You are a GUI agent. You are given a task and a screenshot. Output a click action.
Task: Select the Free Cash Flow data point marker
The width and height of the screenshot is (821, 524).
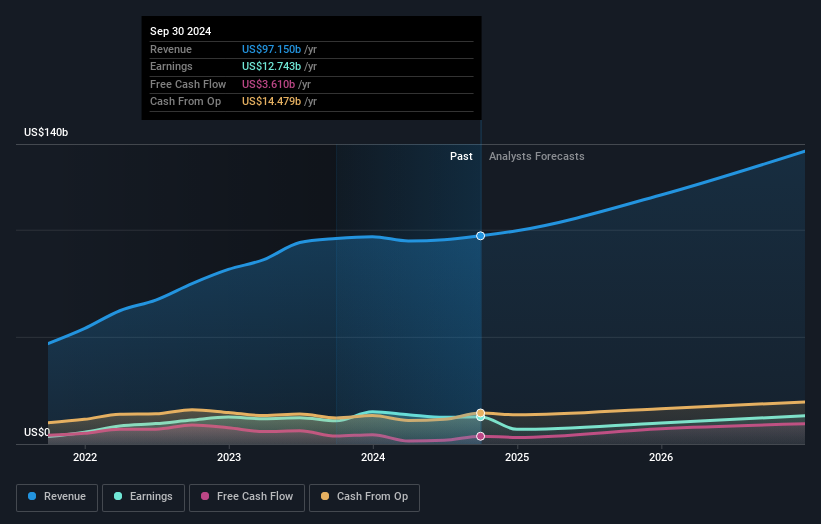480,436
